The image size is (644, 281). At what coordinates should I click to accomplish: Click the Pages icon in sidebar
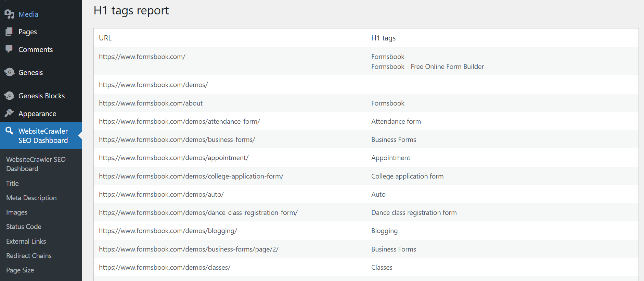coord(9,32)
